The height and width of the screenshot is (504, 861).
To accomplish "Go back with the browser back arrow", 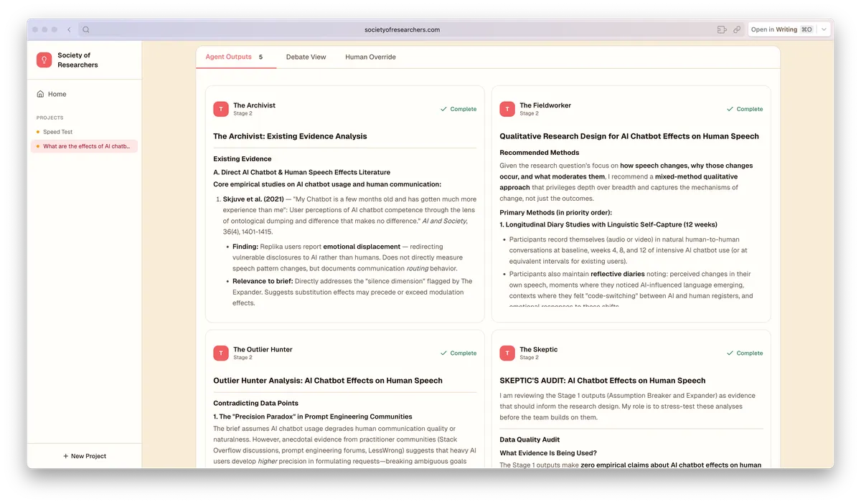I will point(69,29).
